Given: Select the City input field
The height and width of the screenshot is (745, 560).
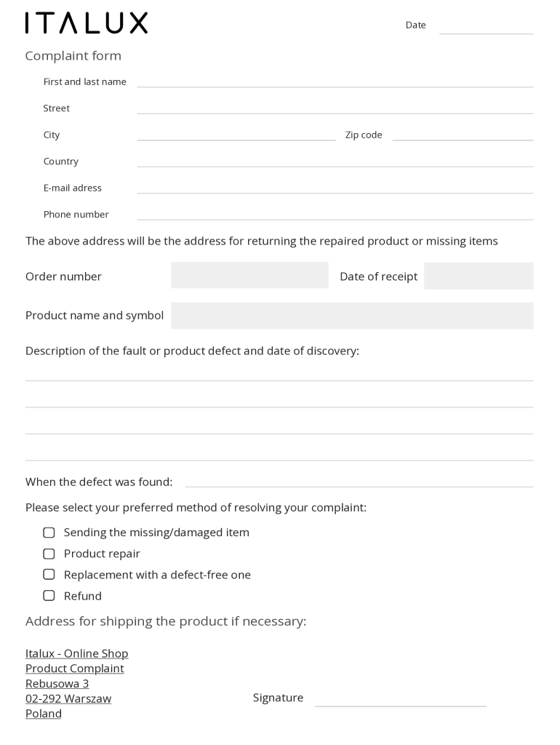Looking at the screenshot, I should (x=236, y=134).
